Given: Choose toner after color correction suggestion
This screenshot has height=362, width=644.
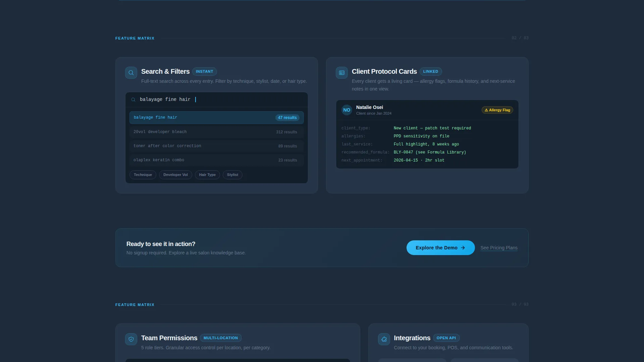Looking at the screenshot, I should [x=217, y=146].
